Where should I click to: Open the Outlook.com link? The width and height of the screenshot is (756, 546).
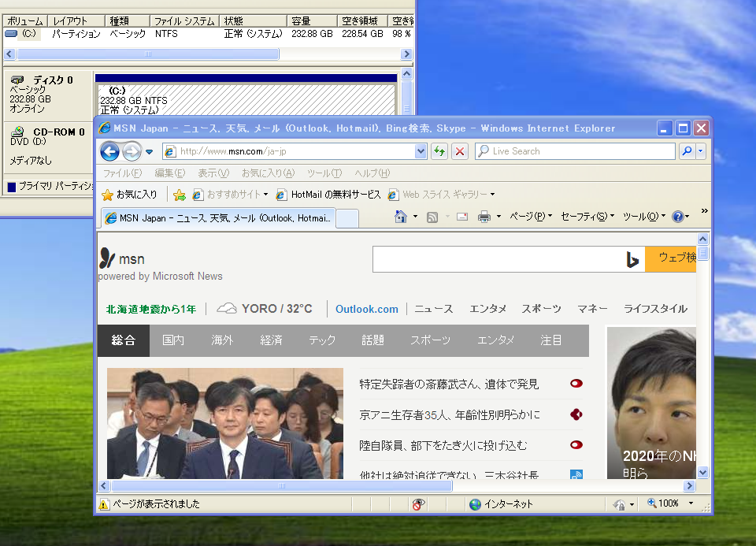coord(366,309)
